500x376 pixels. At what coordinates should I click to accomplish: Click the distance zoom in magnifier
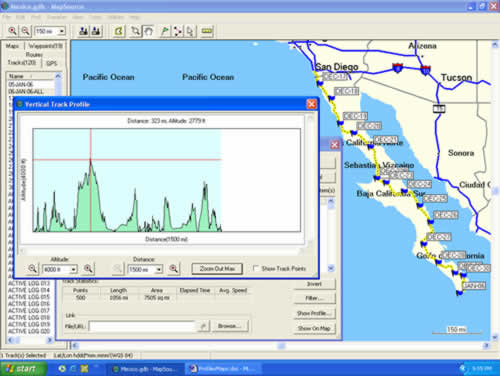tap(174, 269)
